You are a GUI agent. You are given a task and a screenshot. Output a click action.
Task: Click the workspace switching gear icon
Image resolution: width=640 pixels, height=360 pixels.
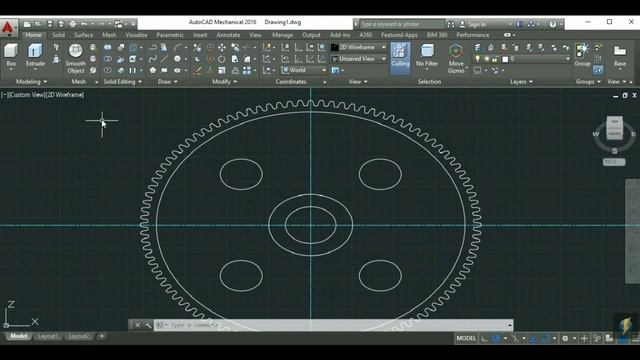coord(565,338)
